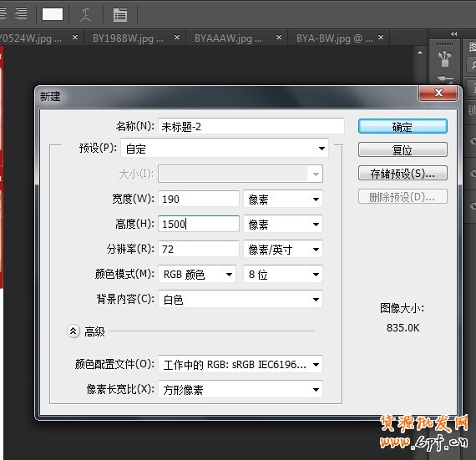Open the warp text icon
Viewport: 476px width, 460px height.
coord(86,14)
